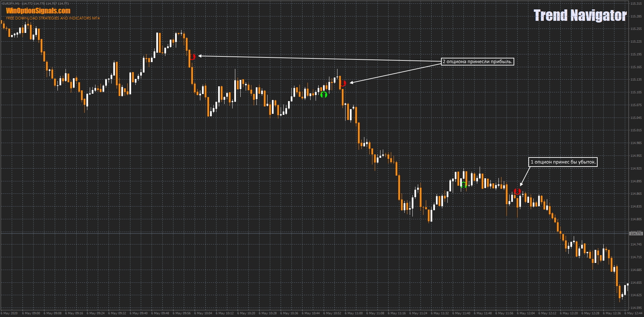Click the Trend Navigator title
The image size is (644, 317).
(580, 15)
